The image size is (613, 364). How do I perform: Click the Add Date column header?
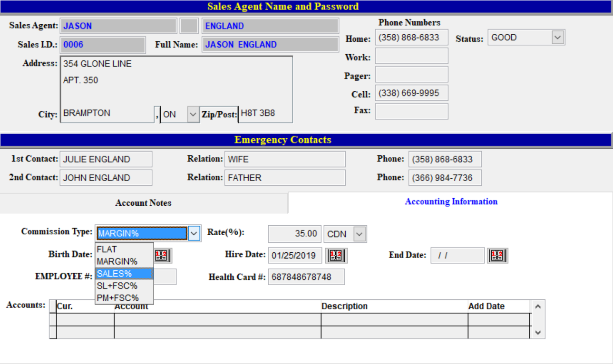click(498, 307)
